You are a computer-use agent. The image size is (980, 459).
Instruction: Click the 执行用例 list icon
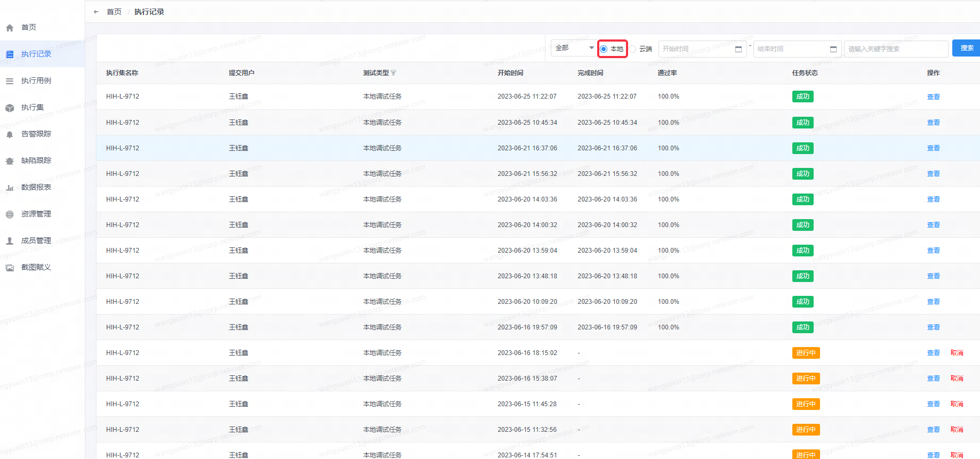pyautogui.click(x=10, y=81)
